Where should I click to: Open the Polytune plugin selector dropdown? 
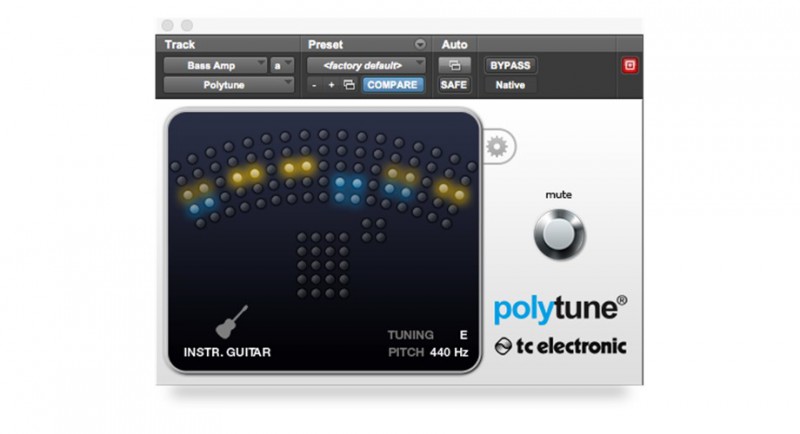point(229,86)
